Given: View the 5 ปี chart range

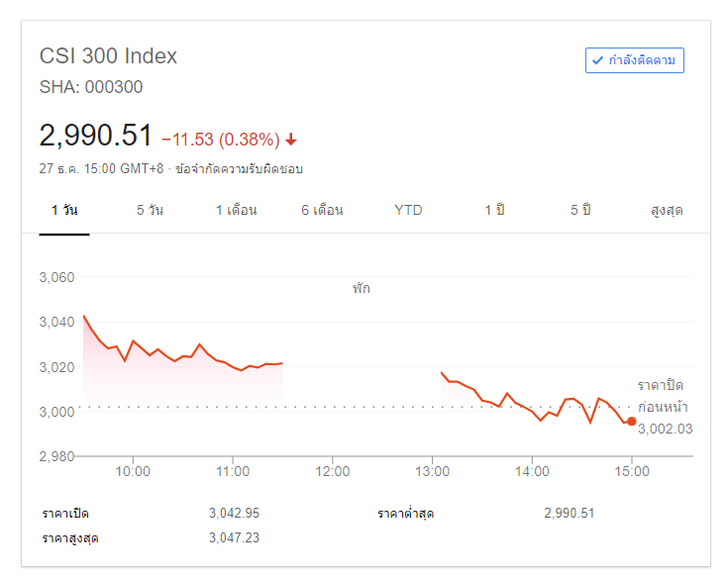Looking at the screenshot, I should pyautogui.click(x=580, y=211).
